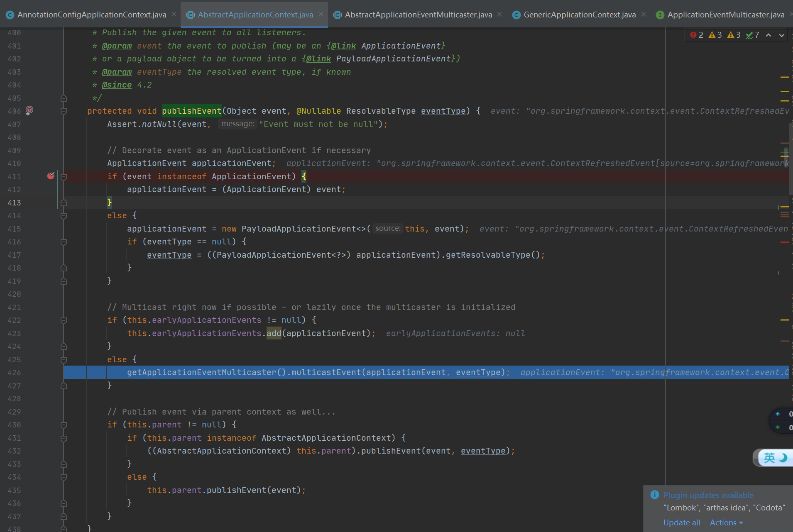Click class icon on AnnotationConfigApplicationContext tab
Image resolution: width=793 pixels, height=532 pixels.
click(x=10, y=15)
